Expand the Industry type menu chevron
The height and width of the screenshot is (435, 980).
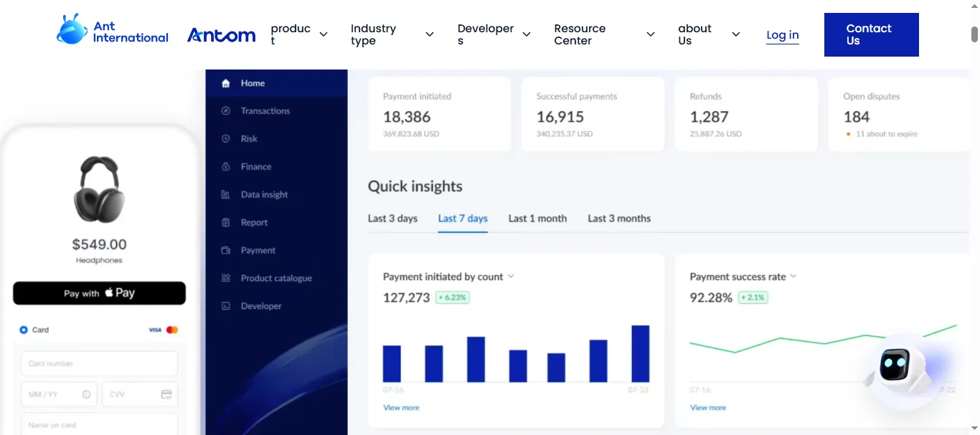[430, 34]
